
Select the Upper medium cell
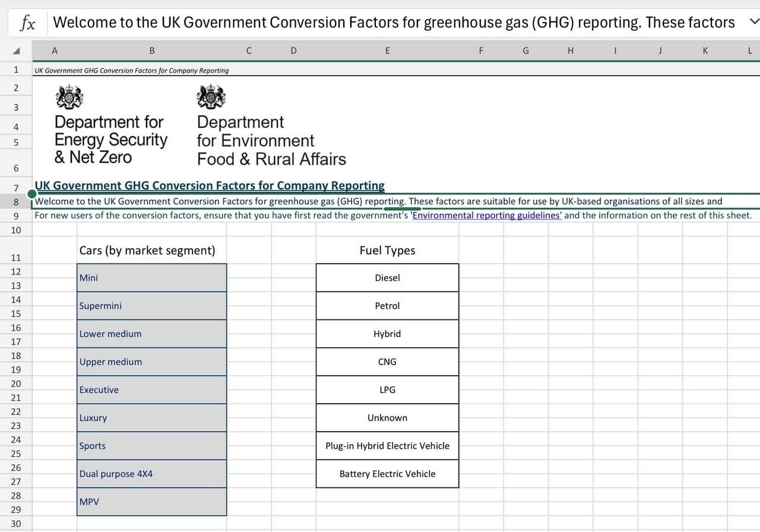click(x=152, y=362)
